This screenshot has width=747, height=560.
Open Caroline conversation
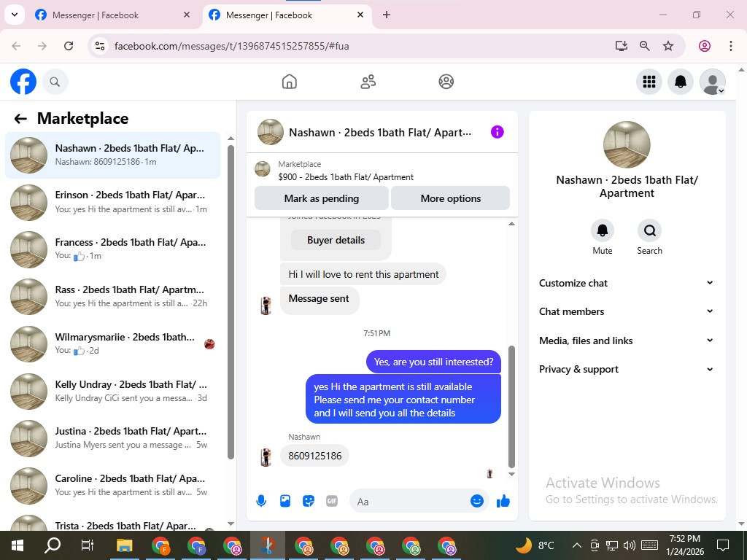(x=113, y=485)
